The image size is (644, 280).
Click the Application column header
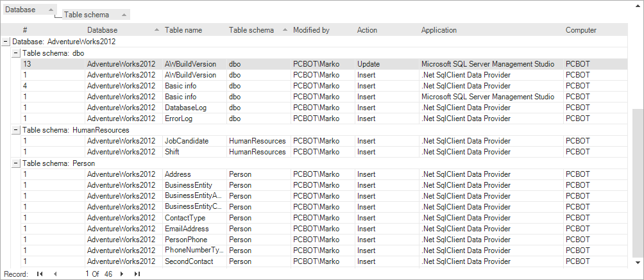[439, 30]
